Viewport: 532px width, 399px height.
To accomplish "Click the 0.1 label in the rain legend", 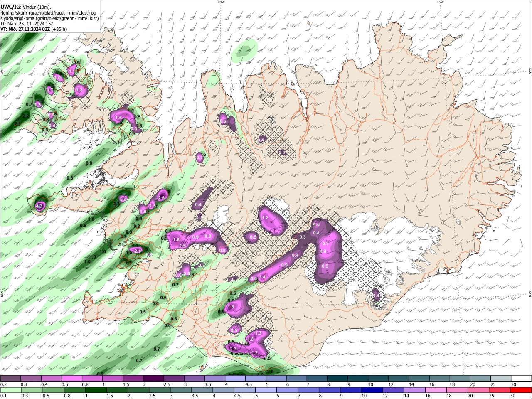I will point(2,396).
